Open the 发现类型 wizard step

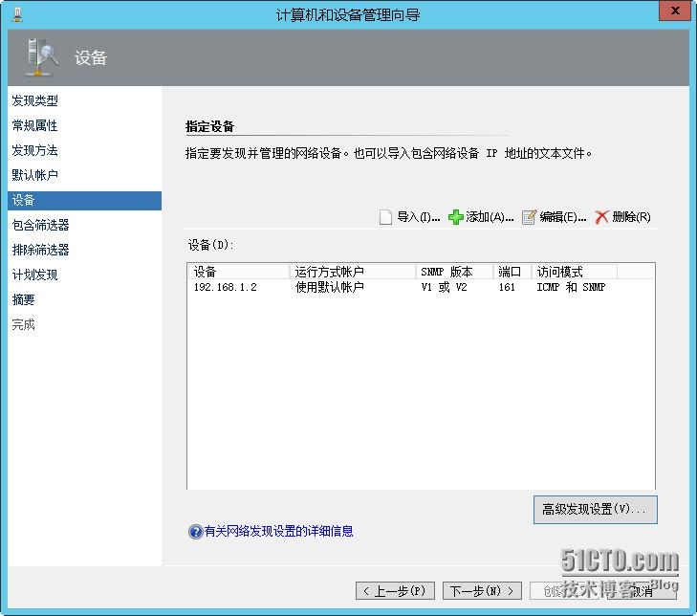pyautogui.click(x=34, y=101)
